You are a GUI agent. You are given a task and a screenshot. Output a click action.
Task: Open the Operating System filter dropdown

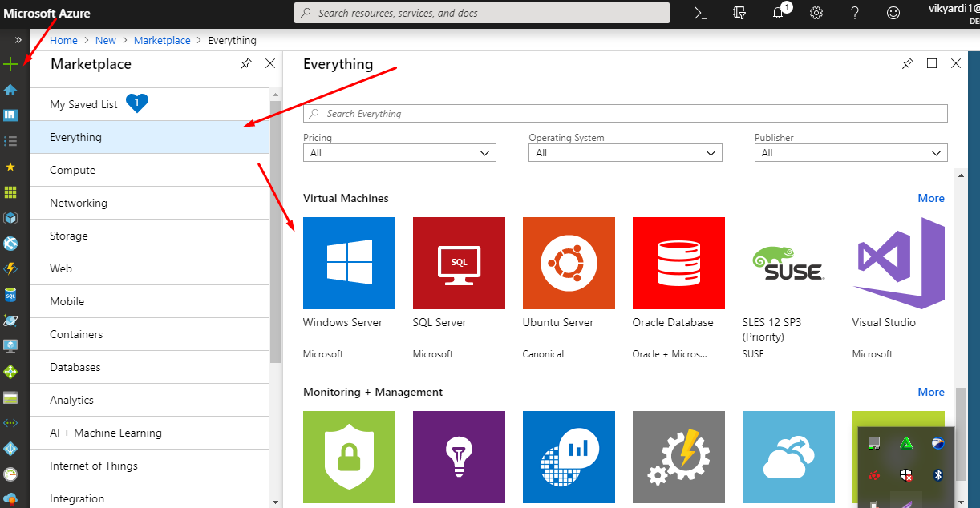click(x=626, y=152)
